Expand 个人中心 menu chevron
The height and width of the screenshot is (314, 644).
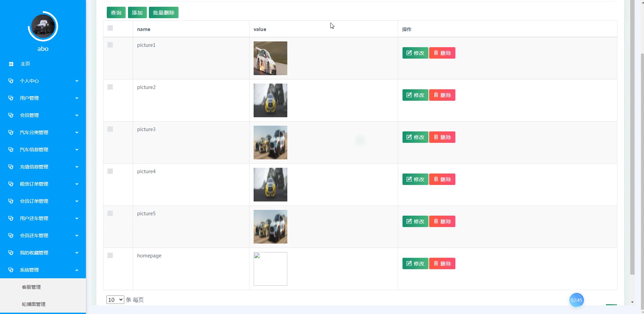click(x=77, y=81)
